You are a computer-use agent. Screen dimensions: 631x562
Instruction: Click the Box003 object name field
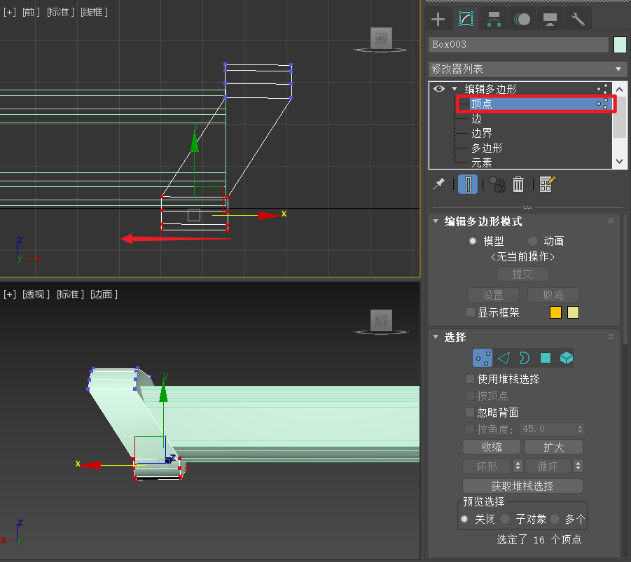(x=518, y=44)
